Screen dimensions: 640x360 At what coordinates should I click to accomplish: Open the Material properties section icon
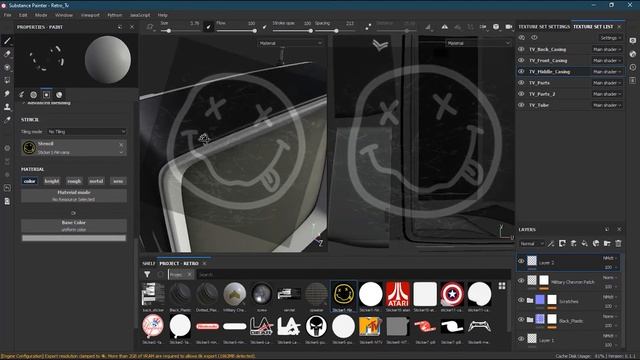(59, 95)
